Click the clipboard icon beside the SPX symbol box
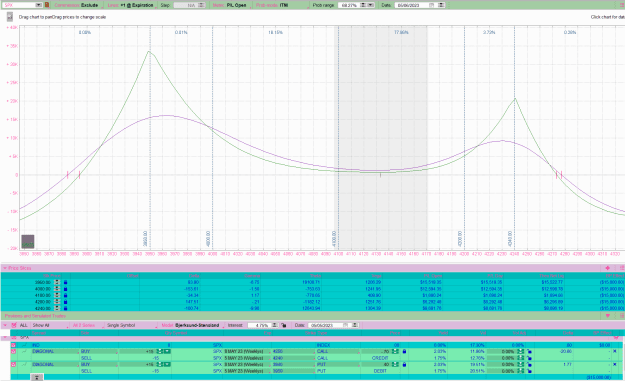This screenshot has height=381, width=625. click(x=47, y=5)
